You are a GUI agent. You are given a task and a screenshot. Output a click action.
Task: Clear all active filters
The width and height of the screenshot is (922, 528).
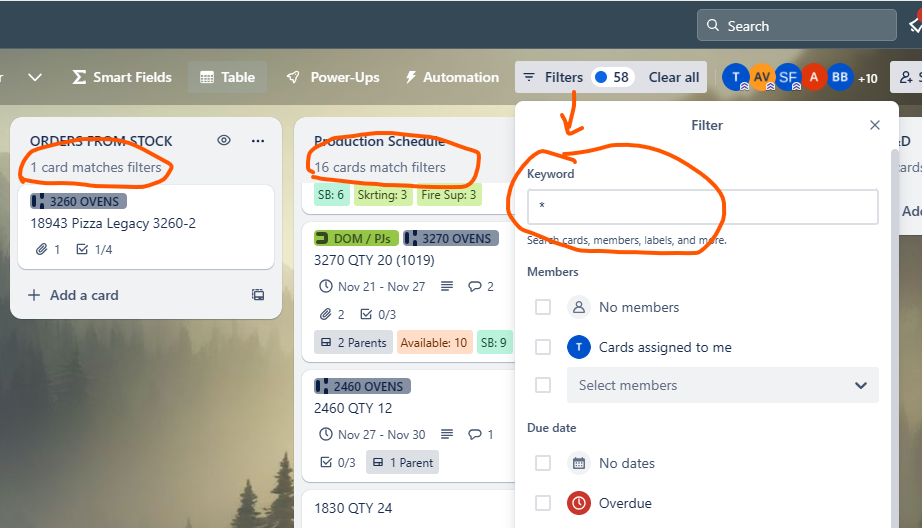(673, 77)
